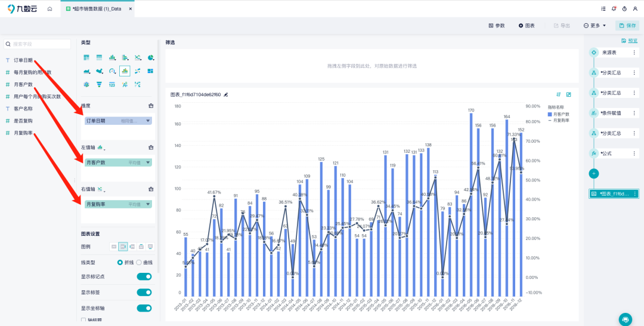
Task: Select the area chart type
Action: tap(86, 71)
